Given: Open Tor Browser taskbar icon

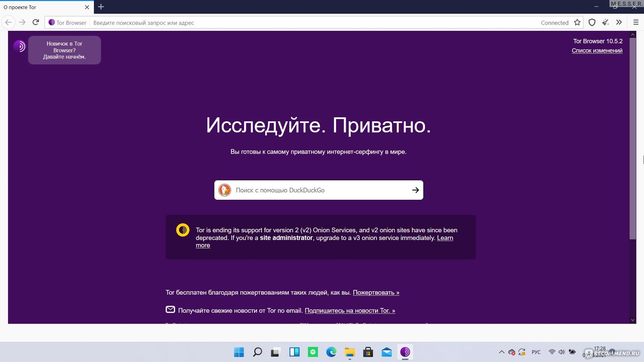Looking at the screenshot, I should [x=405, y=352].
